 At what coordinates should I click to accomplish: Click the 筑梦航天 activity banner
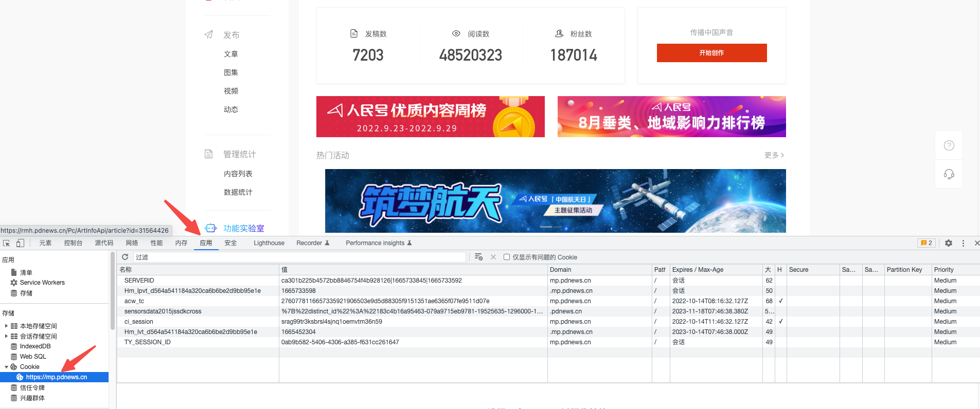556,201
